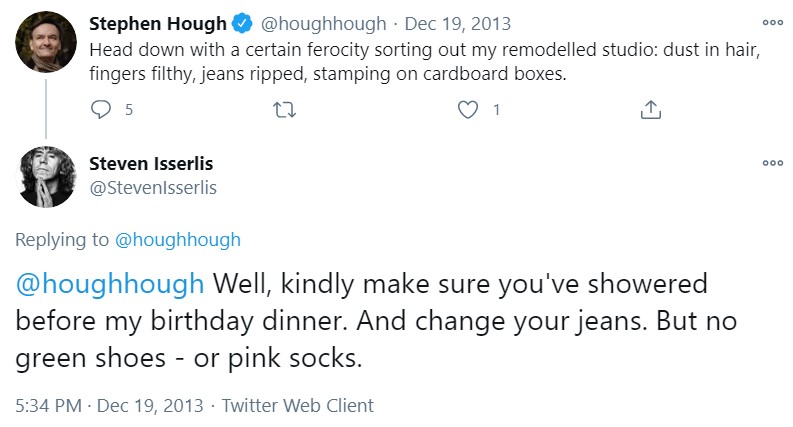Click @houghhough in the Replying to line
The image size is (793, 427).
178,240
